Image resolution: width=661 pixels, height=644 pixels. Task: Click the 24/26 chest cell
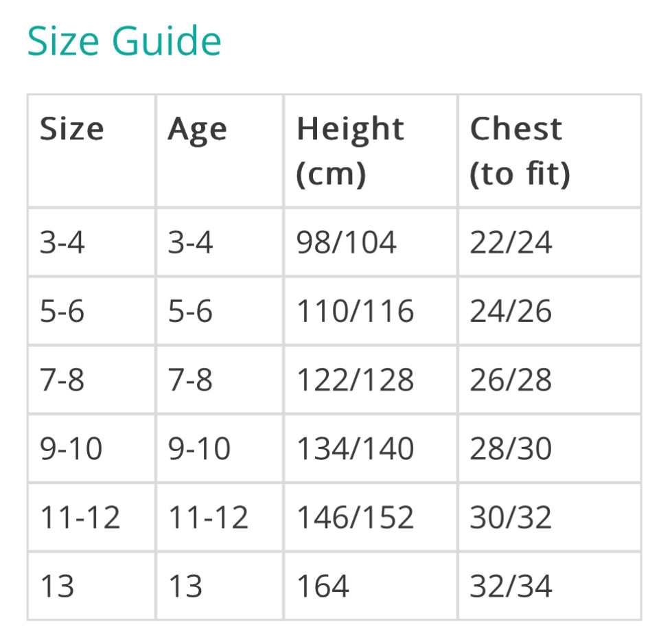(x=511, y=311)
